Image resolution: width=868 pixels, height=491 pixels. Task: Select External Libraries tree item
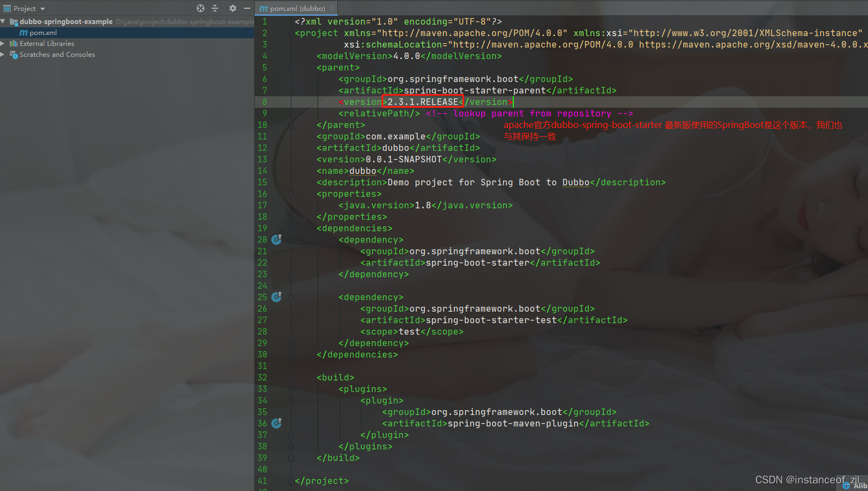47,44
